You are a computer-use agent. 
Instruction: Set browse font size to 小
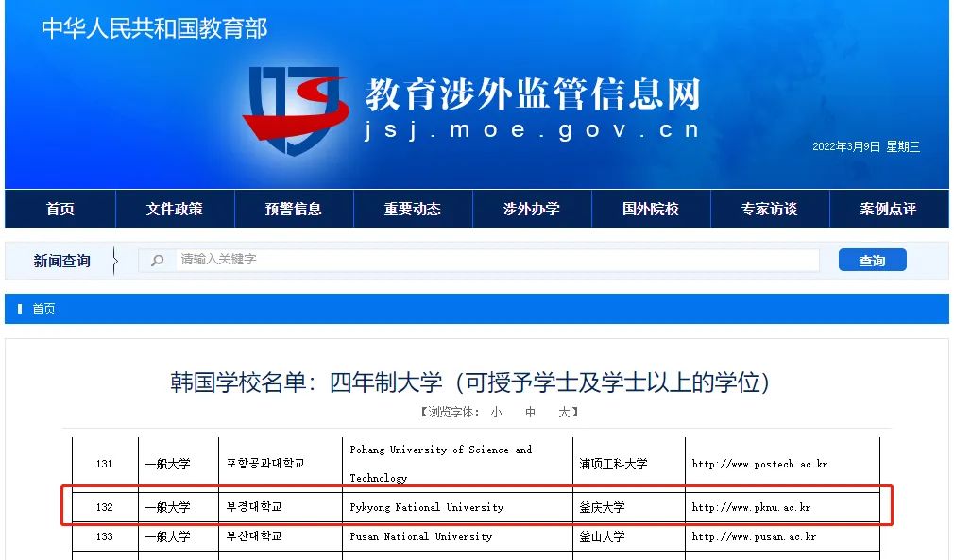496,413
